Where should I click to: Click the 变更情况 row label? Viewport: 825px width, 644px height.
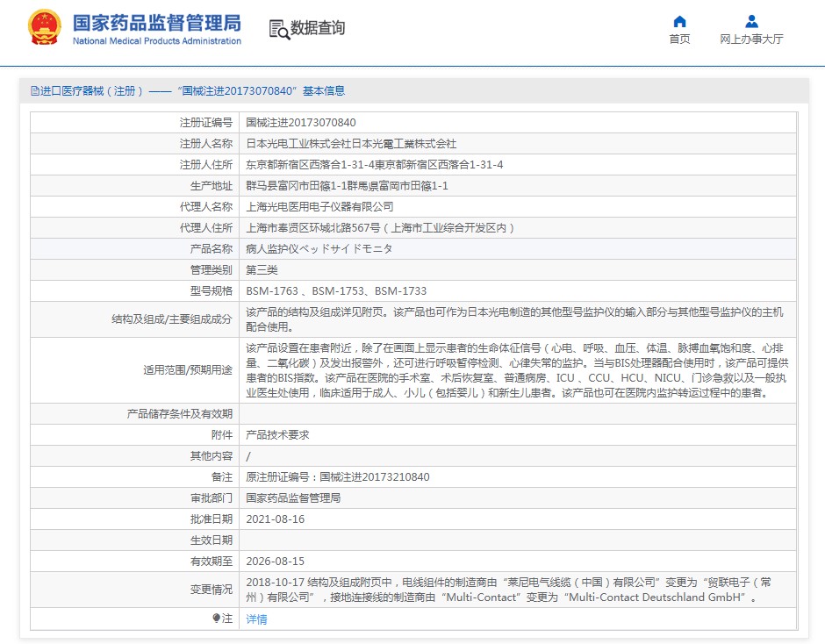point(211,590)
